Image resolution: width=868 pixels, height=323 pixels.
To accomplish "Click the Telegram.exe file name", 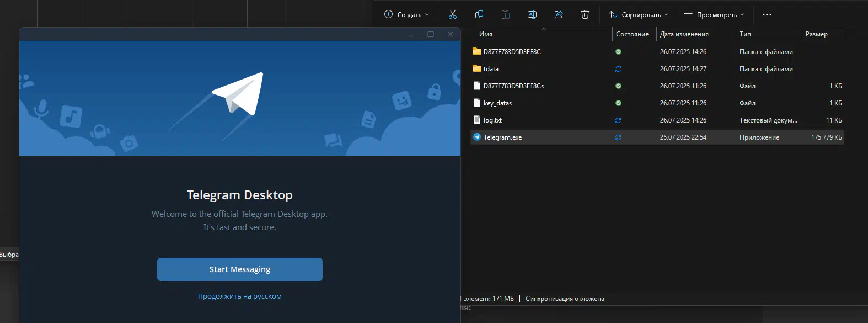I will click(x=502, y=137).
